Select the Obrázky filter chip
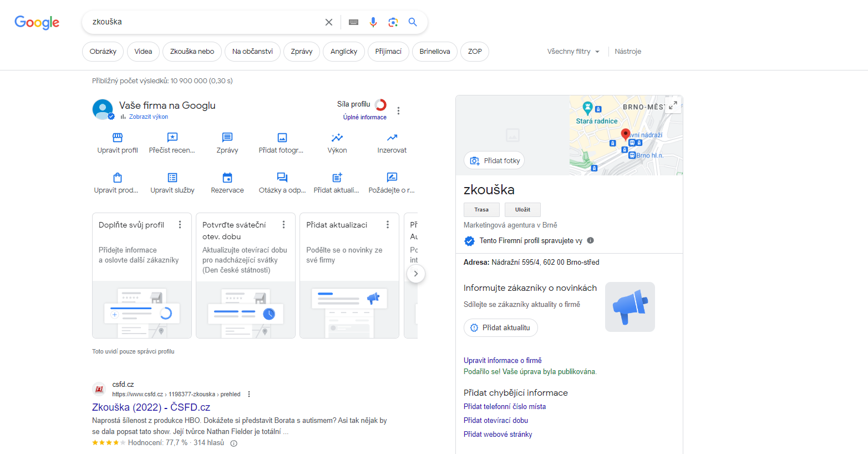This screenshot has width=868, height=454. click(x=103, y=52)
